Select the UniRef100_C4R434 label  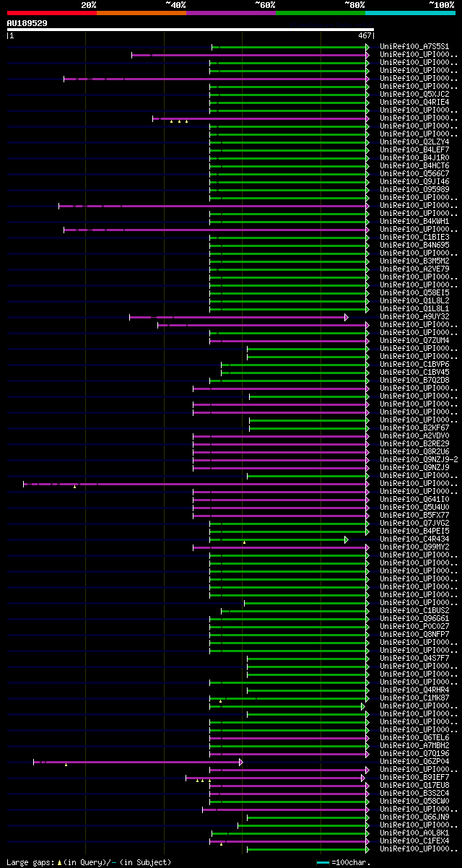[x=414, y=539]
